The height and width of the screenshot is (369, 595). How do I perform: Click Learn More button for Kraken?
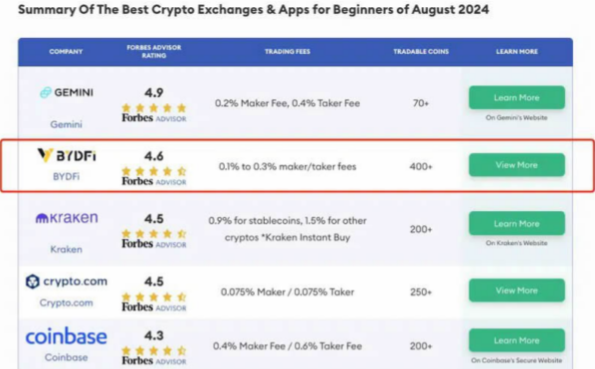[517, 224]
